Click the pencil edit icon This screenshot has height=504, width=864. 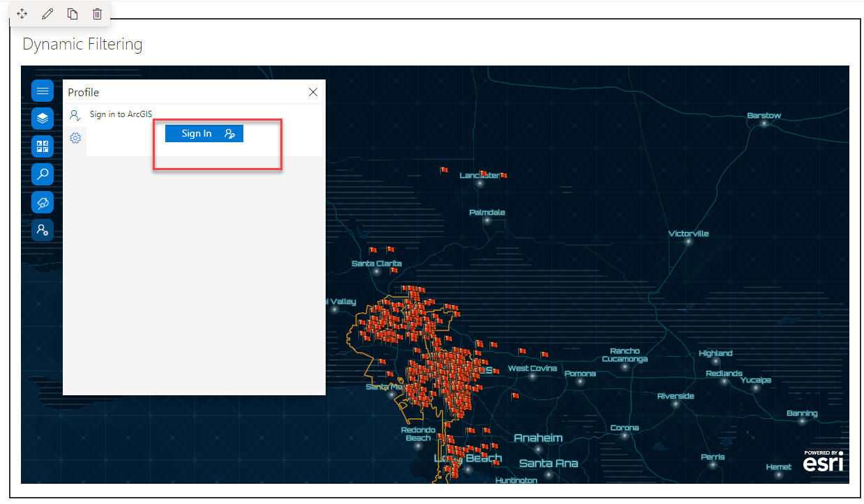(47, 14)
